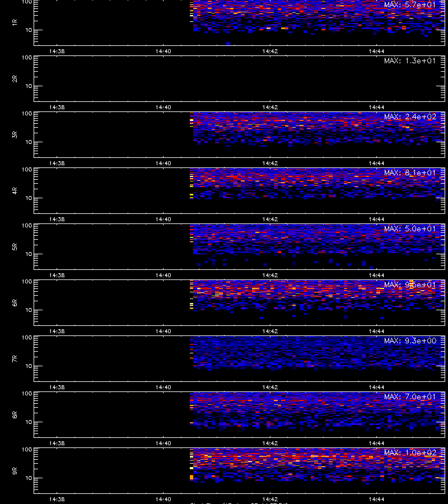Screen dimensions: 448x504
Task: Click the 4R panel axis label
Action: [x=15, y=190]
